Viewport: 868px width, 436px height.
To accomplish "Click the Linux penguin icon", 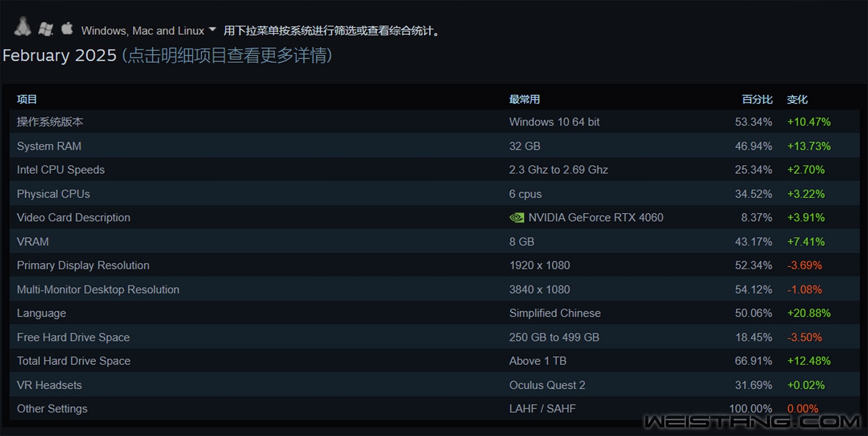I will click(x=23, y=27).
